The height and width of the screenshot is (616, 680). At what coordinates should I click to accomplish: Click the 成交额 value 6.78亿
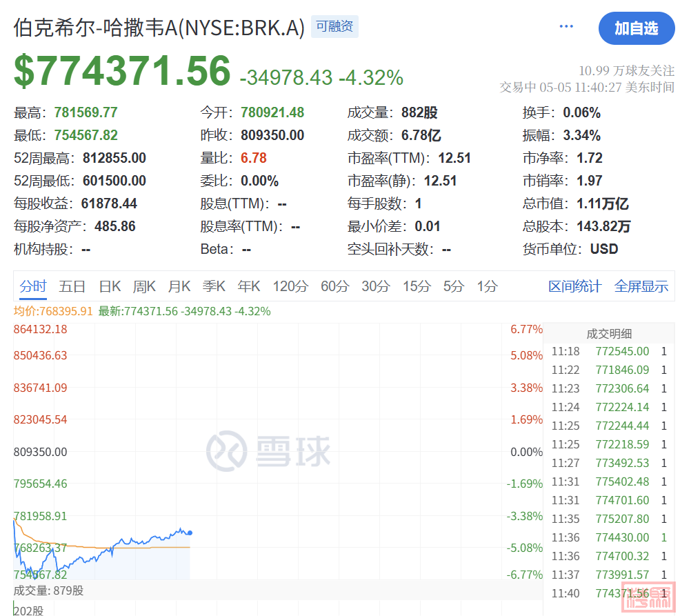[x=421, y=135]
